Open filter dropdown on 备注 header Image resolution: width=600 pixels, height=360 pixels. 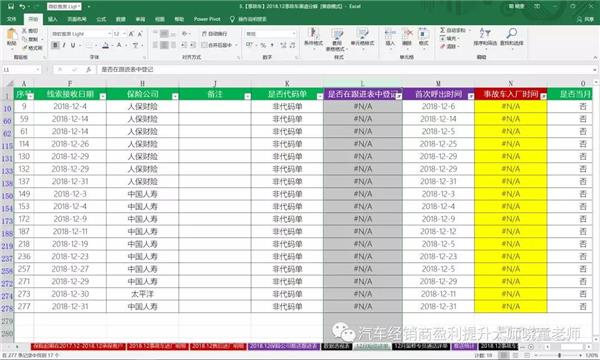pos(247,96)
